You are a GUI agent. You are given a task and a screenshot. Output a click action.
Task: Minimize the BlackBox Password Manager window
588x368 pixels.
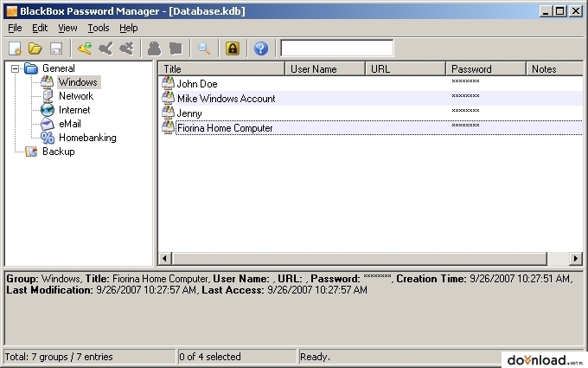[546, 11]
